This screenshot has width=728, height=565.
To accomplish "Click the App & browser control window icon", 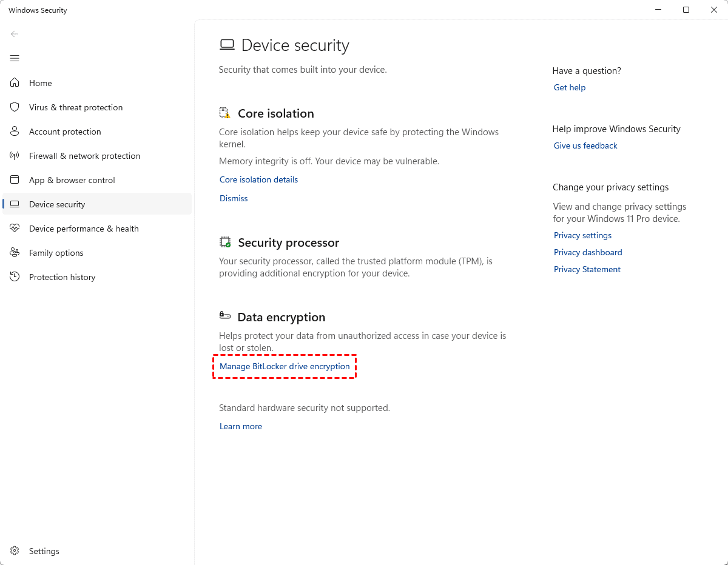I will 15,180.
